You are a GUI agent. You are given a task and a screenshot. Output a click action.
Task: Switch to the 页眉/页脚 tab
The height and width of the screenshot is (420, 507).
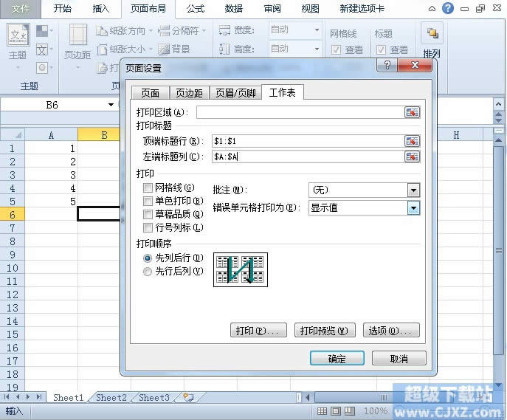tap(235, 93)
